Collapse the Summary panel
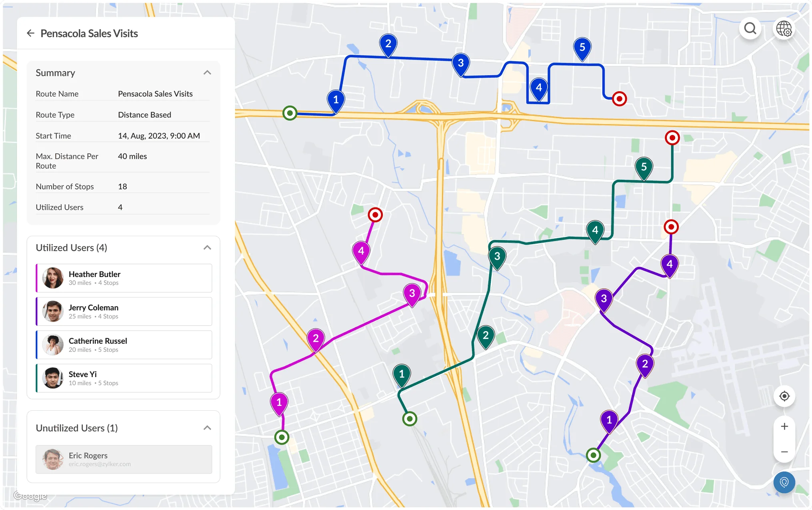 coord(208,72)
